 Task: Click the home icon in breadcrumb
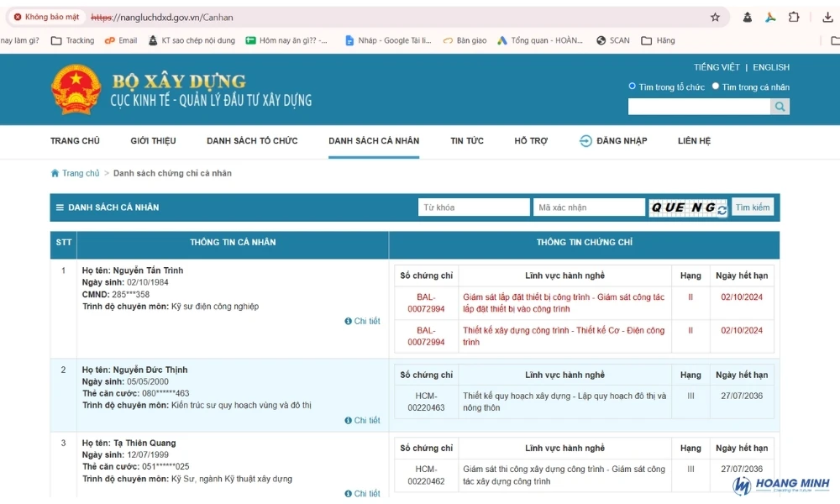pyautogui.click(x=55, y=173)
